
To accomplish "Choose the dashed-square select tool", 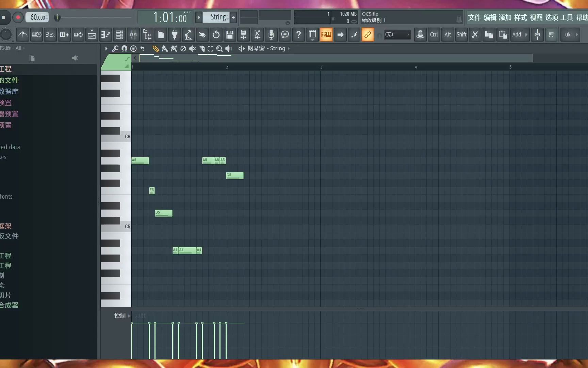I will tap(211, 49).
